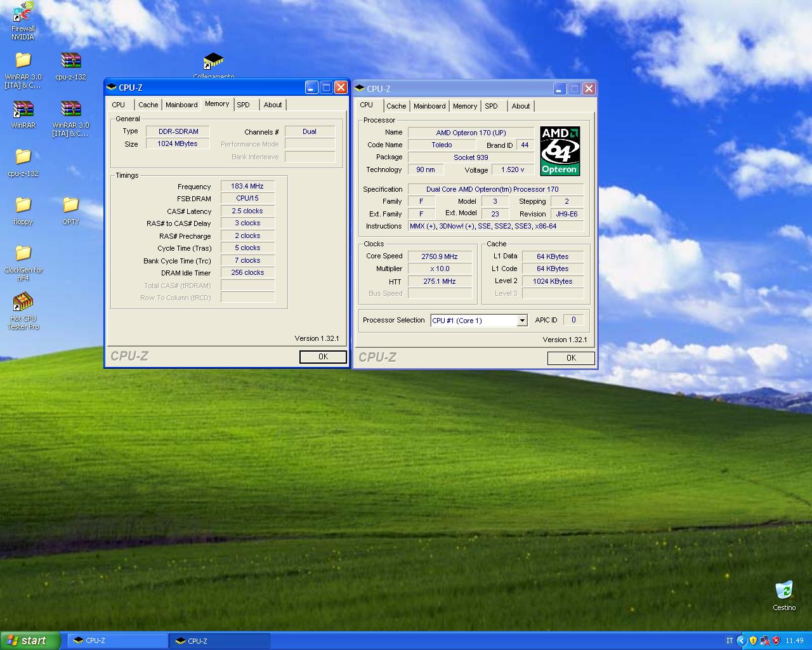Open the WinRAR 3.0 [ITA] folder icon
This screenshot has height=650, width=812.
(23, 60)
